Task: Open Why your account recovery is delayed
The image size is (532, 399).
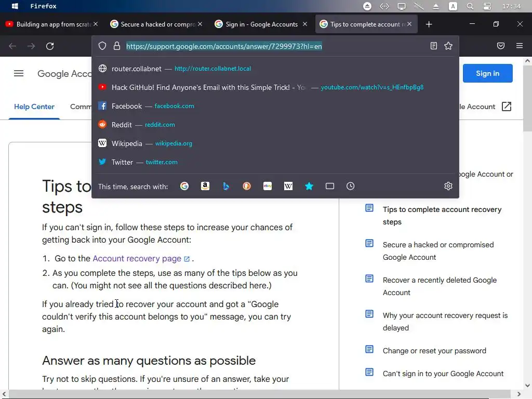Action: [x=445, y=321]
